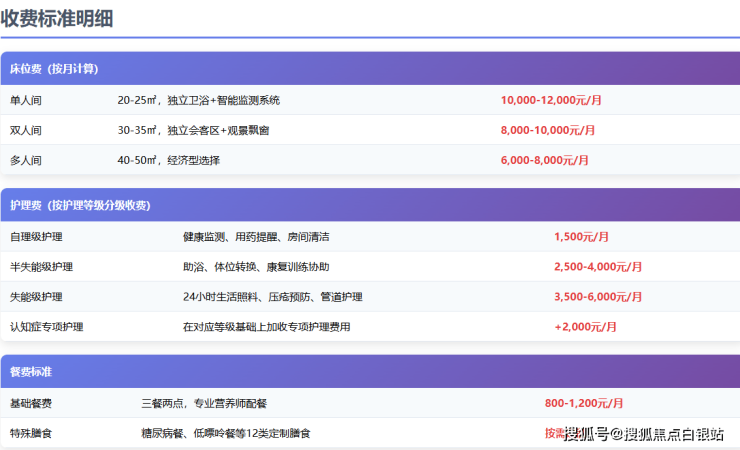Viewport: 740px width, 450px height.
Task: Select the 护理费 section header
Action: click(80, 205)
